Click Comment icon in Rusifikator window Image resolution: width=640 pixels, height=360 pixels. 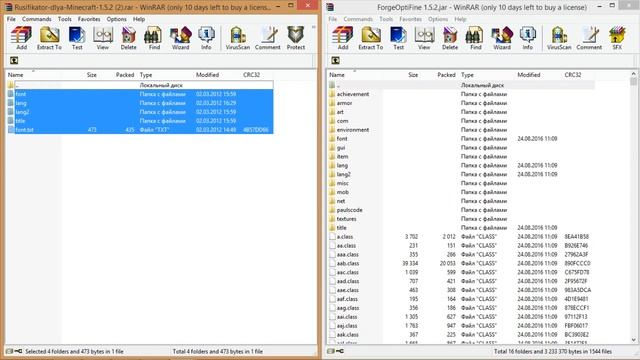pos(268,38)
